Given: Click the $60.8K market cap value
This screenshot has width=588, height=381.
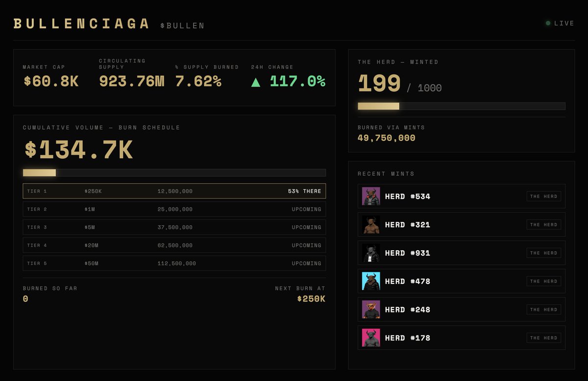Looking at the screenshot, I should [51, 81].
